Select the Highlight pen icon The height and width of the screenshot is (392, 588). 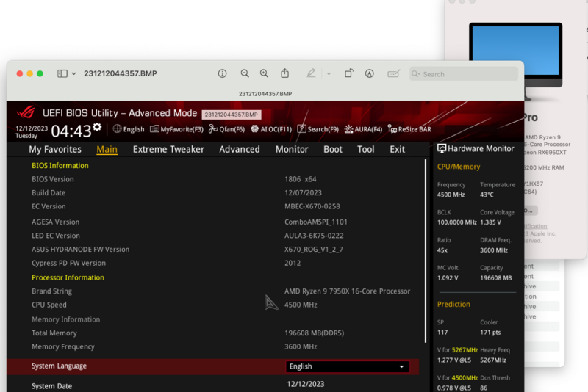pos(311,73)
